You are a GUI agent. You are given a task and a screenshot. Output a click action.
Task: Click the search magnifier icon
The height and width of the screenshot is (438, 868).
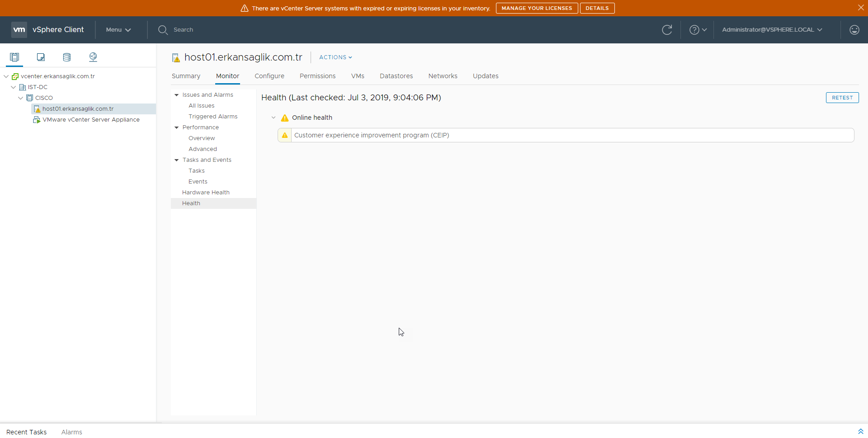[163, 30]
